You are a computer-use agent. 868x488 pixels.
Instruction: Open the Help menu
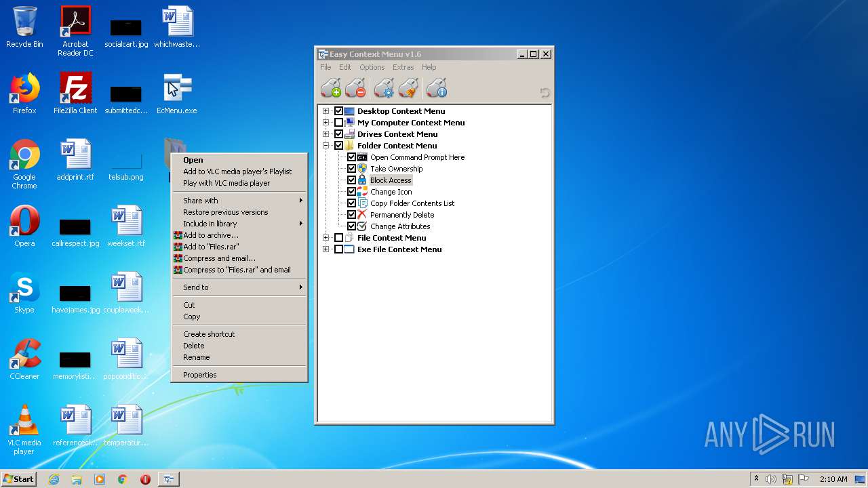[429, 67]
